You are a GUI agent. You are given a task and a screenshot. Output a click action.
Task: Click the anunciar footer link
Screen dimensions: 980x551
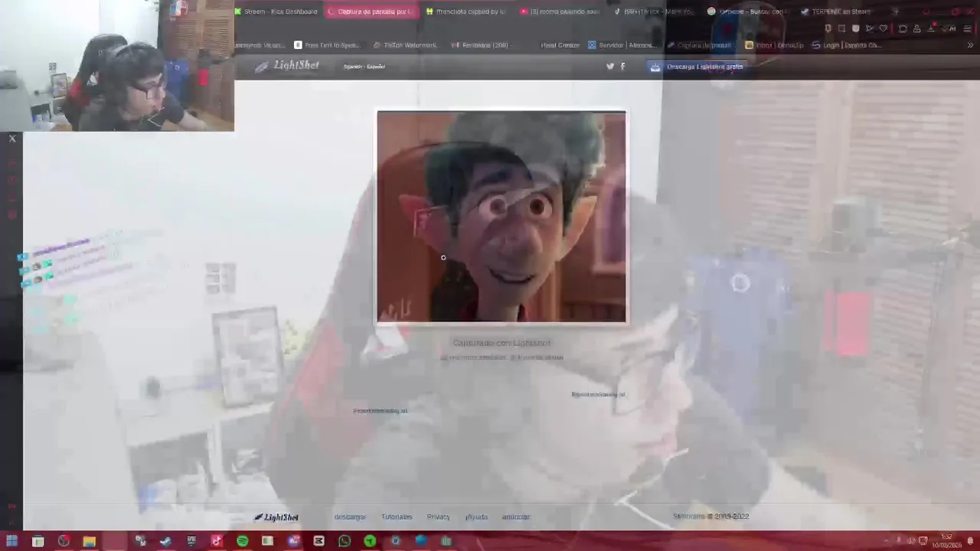pyautogui.click(x=515, y=517)
